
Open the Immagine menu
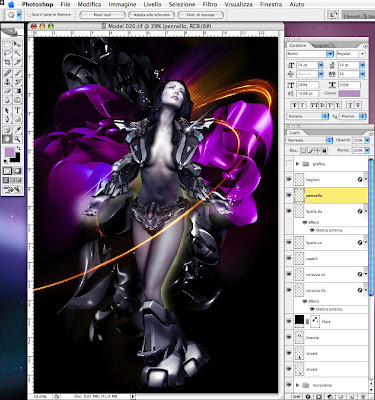click(x=122, y=4)
